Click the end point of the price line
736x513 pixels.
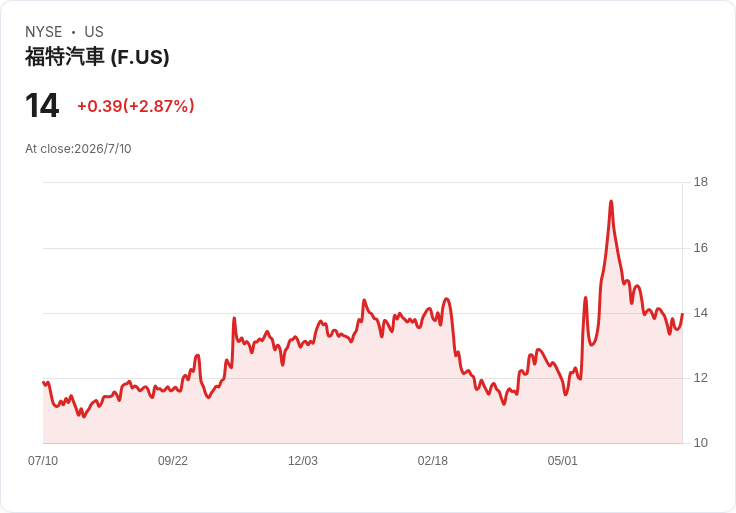682,314
